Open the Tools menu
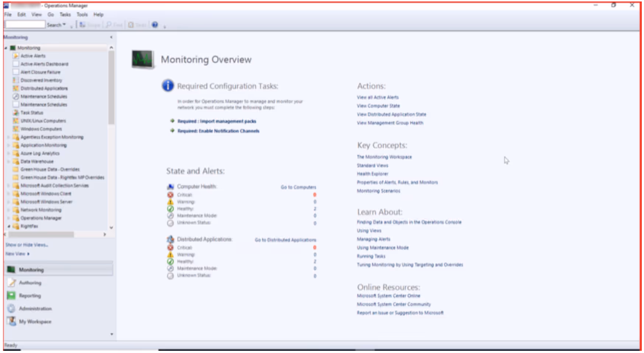Screen dimensions: 644x353 point(82,14)
